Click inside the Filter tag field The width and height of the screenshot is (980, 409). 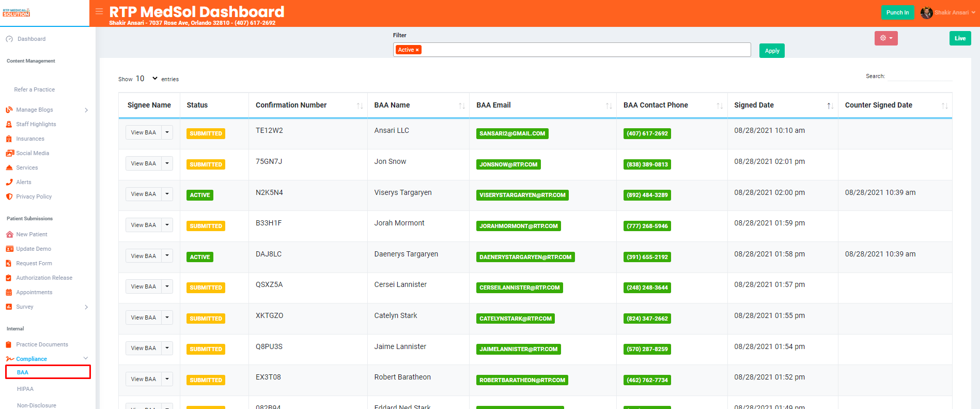pyautogui.click(x=572, y=50)
